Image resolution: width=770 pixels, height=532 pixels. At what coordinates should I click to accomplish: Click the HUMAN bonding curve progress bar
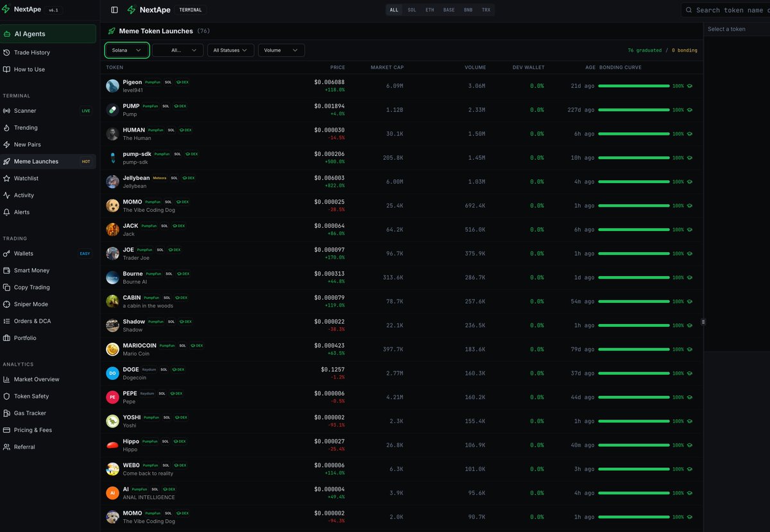(634, 134)
